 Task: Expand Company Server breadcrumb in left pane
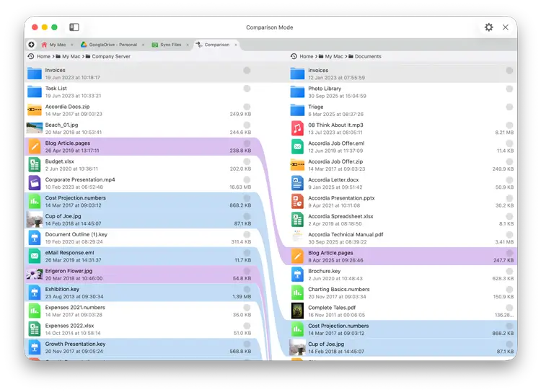tap(110, 56)
